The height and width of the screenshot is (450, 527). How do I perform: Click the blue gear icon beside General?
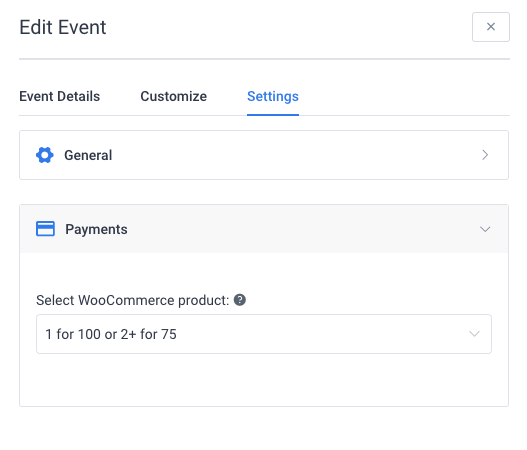tap(45, 155)
